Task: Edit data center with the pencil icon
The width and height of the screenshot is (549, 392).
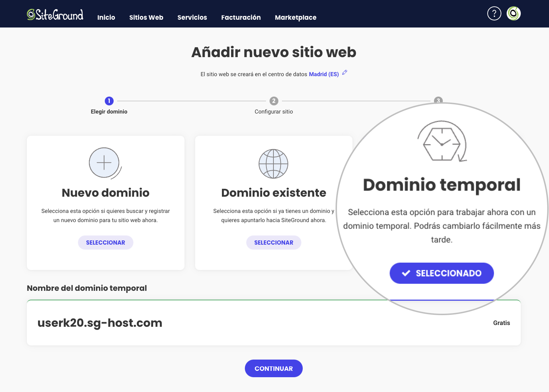Action: tap(345, 73)
